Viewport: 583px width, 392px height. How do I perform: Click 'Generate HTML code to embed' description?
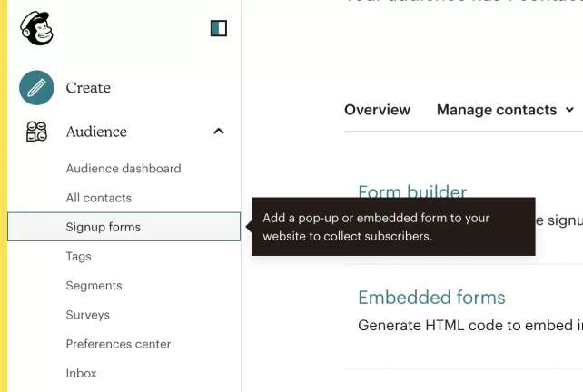pos(470,326)
